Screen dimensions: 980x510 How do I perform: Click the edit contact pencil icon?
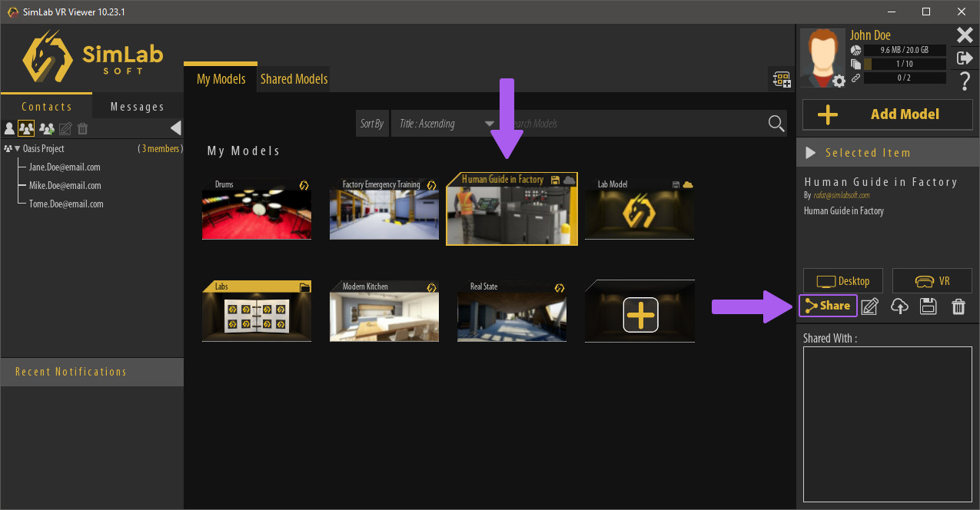click(65, 128)
